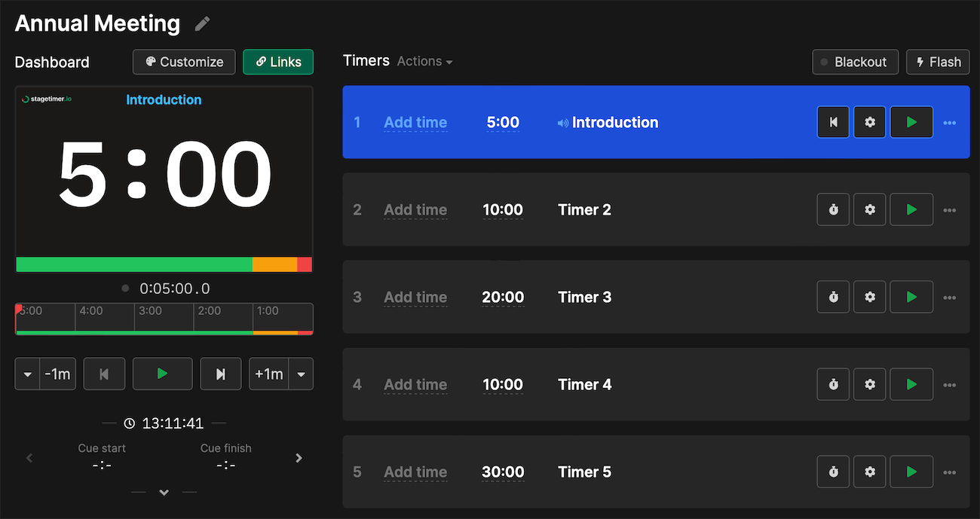Expand the panel using the down chevron below cues

point(164,492)
